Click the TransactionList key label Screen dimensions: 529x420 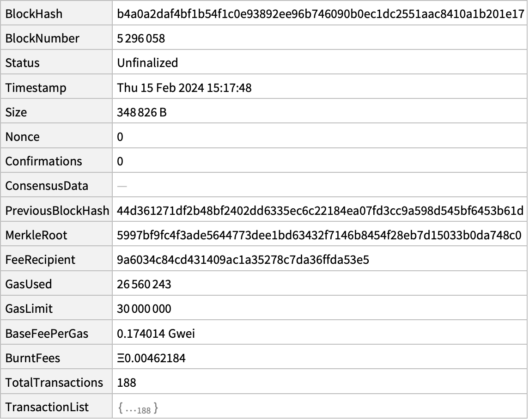[x=47, y=407]
